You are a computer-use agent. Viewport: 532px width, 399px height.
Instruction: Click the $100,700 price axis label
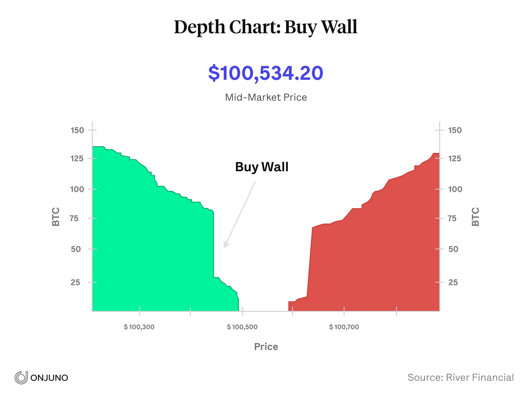point(344,327)
